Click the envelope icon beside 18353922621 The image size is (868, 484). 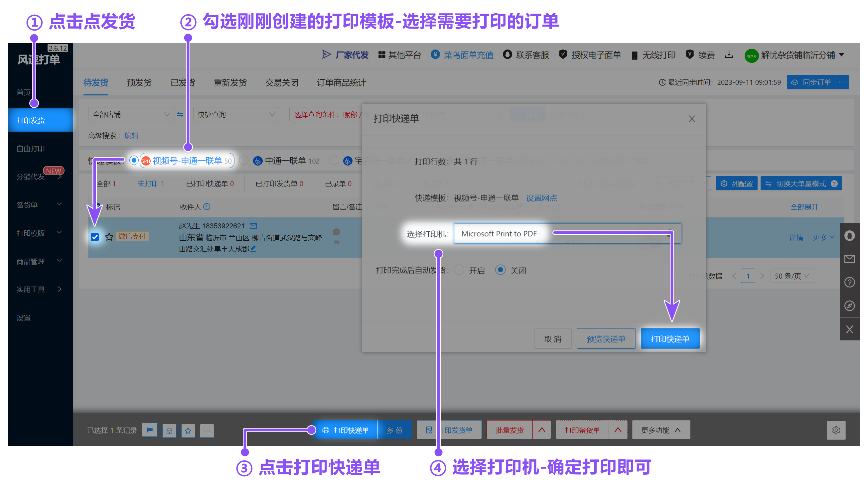253,226
